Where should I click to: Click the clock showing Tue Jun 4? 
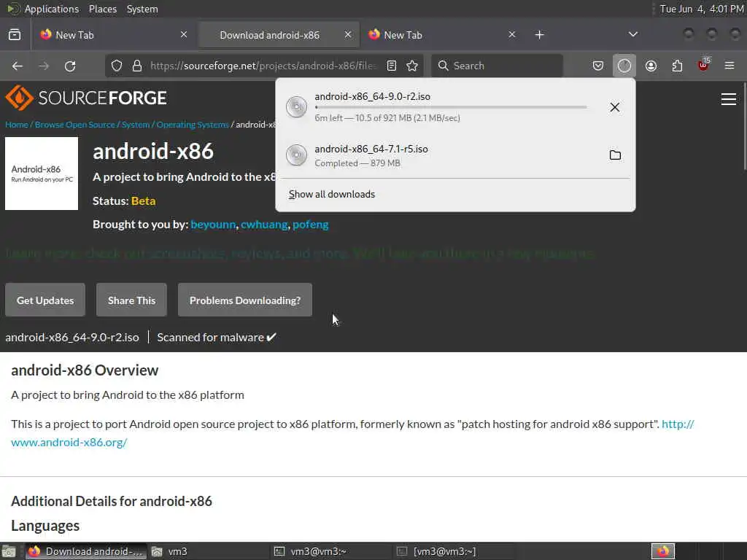[701, 9]
